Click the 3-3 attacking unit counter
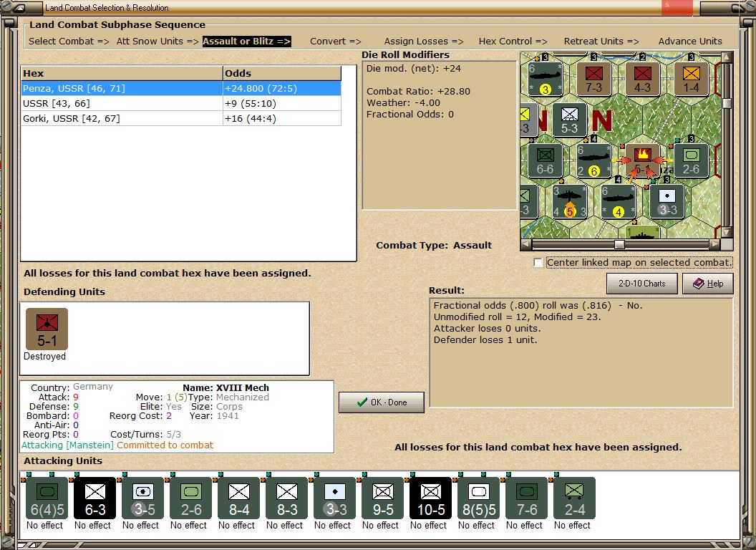Screen dimensions: 756x550 point(334,499)
